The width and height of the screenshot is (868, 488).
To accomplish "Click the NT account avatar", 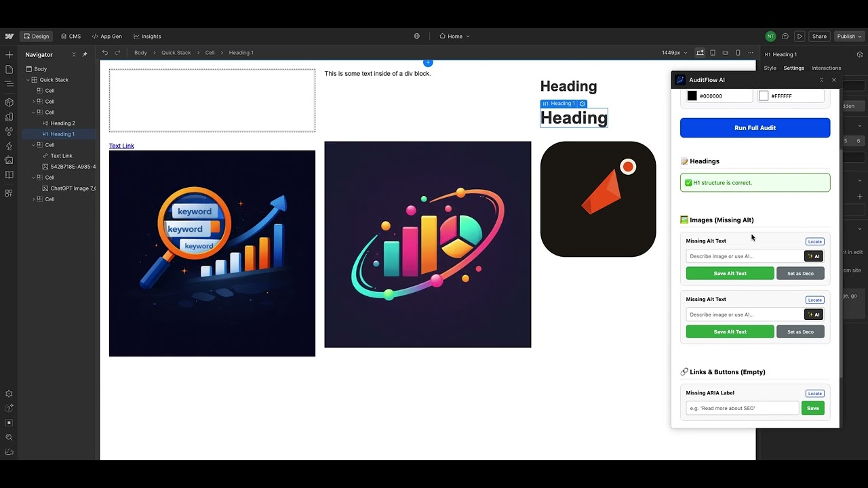I will 770,37.
